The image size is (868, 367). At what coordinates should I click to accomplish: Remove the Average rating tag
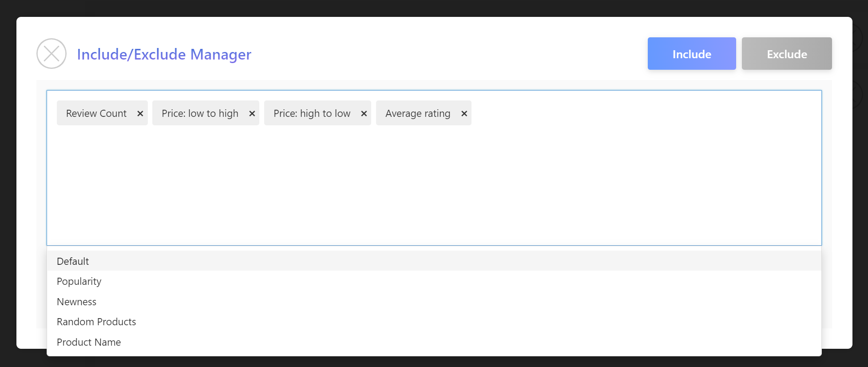click(x=464, y=113)
